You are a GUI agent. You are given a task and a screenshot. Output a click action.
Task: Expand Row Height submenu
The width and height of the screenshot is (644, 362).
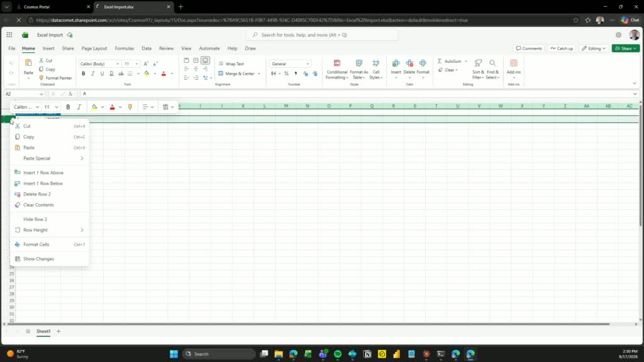pos(49,230)
